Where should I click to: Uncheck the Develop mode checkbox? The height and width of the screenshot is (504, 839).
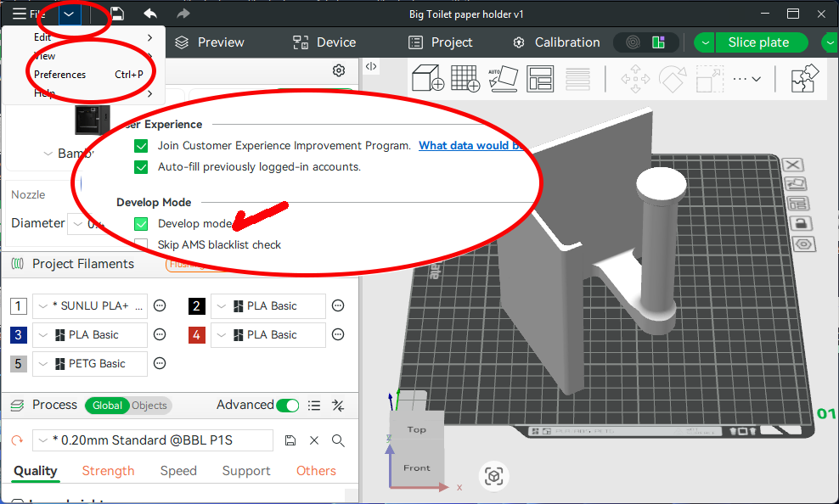141,224
